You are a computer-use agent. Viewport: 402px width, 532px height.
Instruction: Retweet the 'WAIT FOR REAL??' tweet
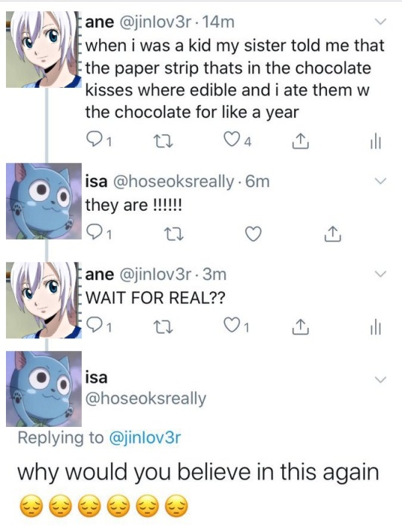coord(163,326)
